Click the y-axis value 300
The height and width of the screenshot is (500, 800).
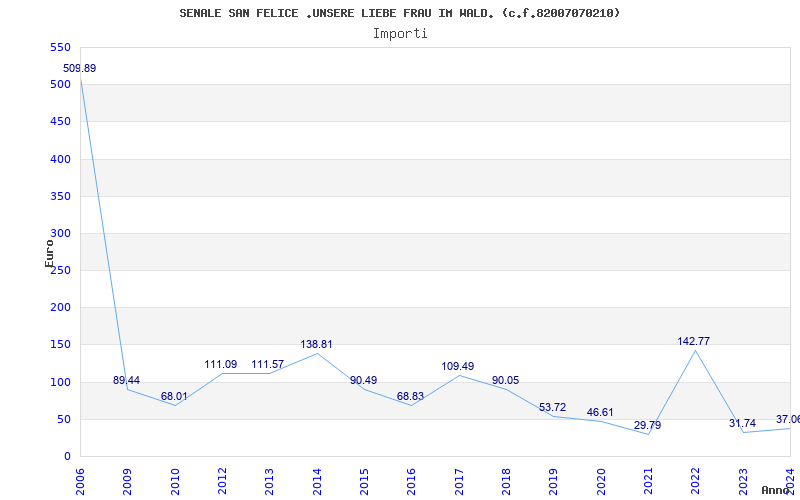pos(60,234)
